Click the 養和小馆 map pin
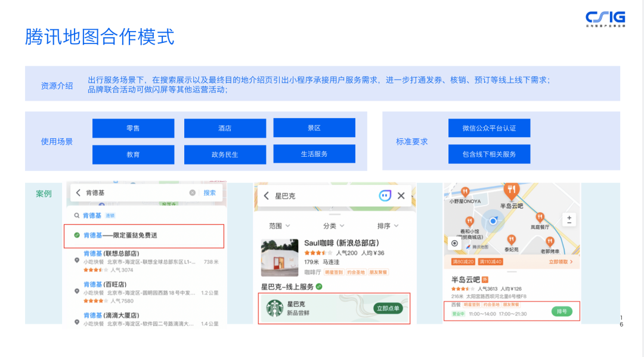The width and height of the screenshot is (644, 357). click(469, 222)
